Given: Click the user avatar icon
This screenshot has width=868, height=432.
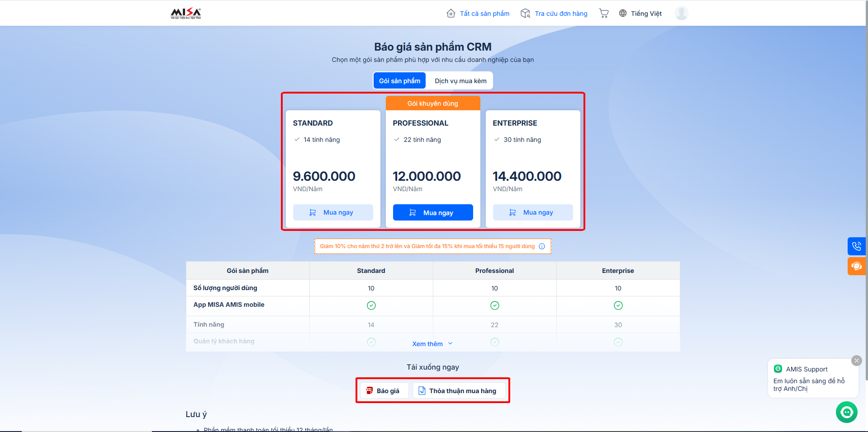Looking at the screenshot, I should (x=681, y=13).
